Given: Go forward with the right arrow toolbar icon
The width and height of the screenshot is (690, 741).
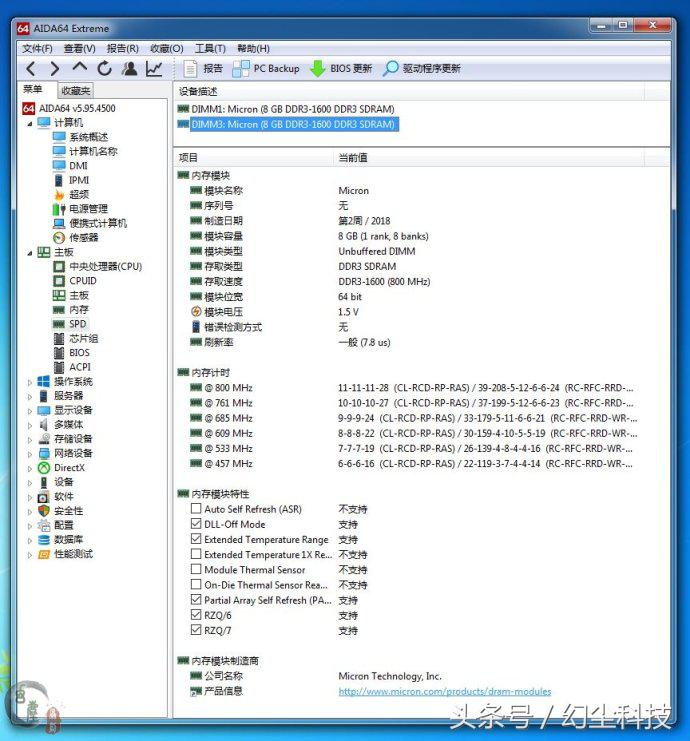Looking at the screenshot, I should point(55,69).
